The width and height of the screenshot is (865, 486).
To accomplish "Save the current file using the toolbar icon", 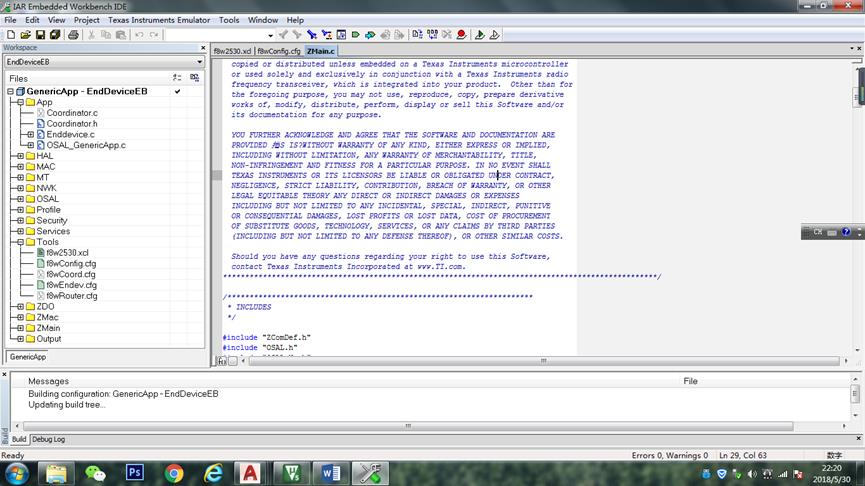I will pos(40,35).
